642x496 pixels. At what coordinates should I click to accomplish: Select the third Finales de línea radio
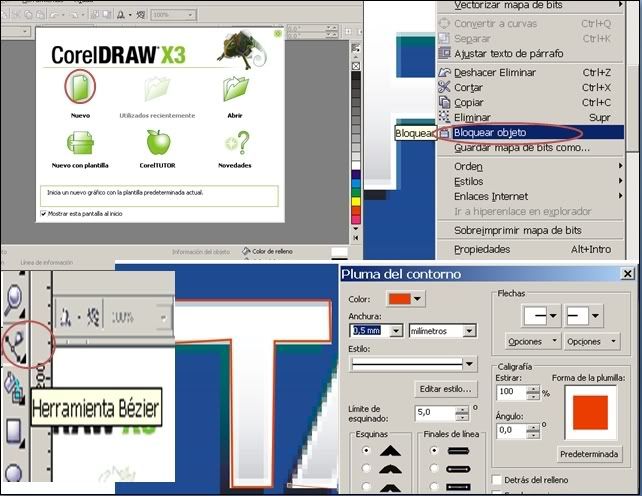pos(434,487)
